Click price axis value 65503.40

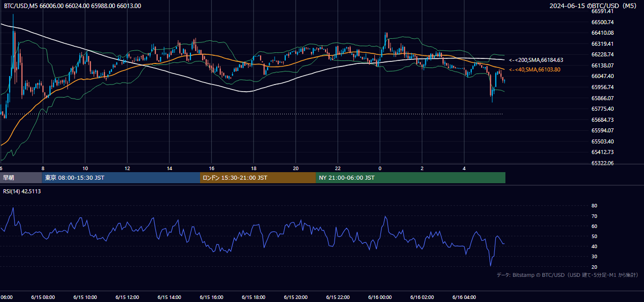click(602, 141)
